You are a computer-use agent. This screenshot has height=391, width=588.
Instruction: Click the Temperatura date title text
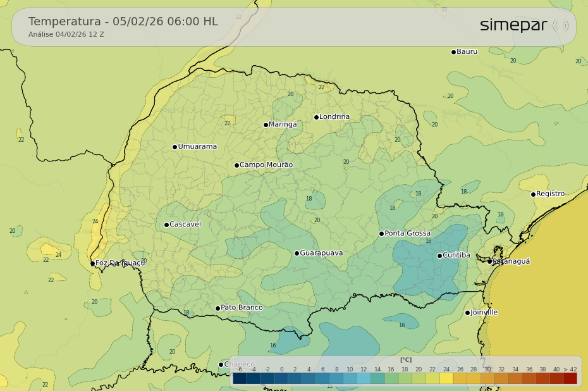123,22
